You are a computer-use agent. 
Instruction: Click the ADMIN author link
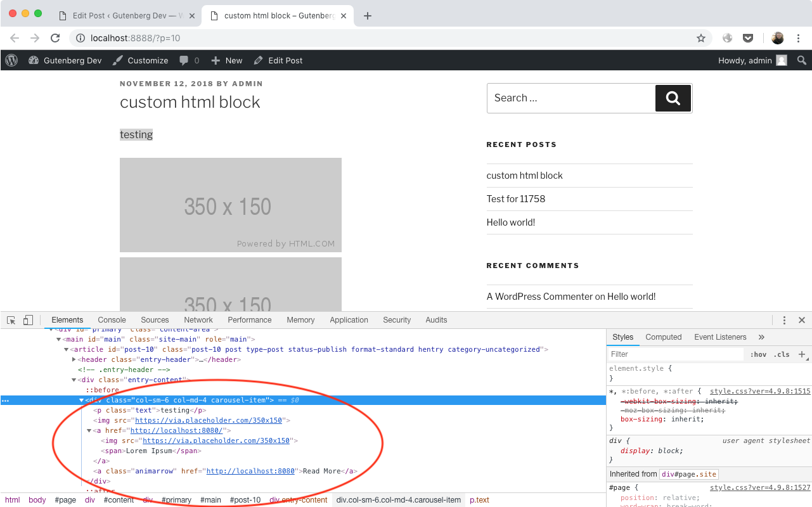(x=248, y=84)
